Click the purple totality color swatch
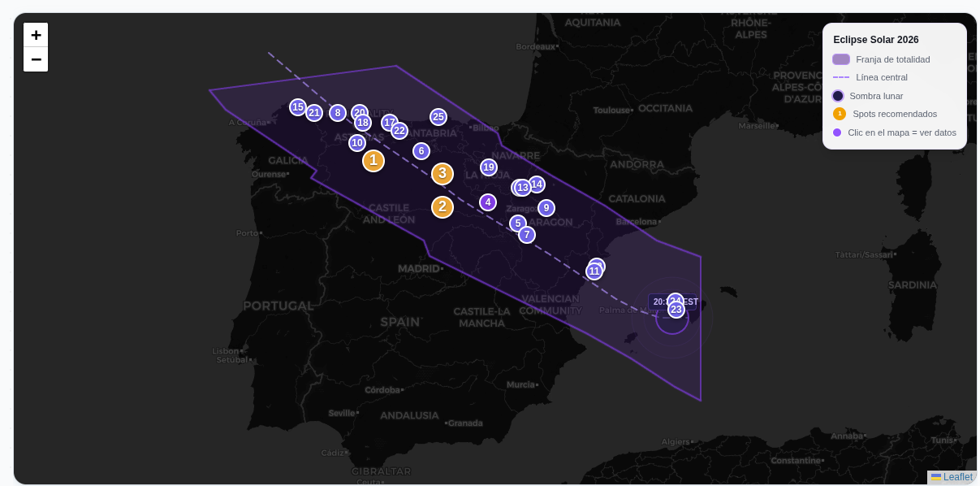 (840, 59)
